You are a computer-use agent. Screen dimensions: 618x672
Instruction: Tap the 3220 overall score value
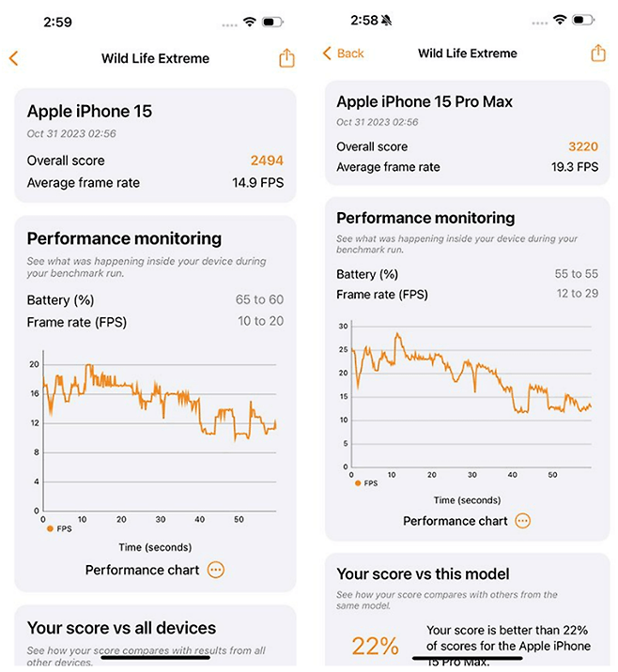pos(583,146)
